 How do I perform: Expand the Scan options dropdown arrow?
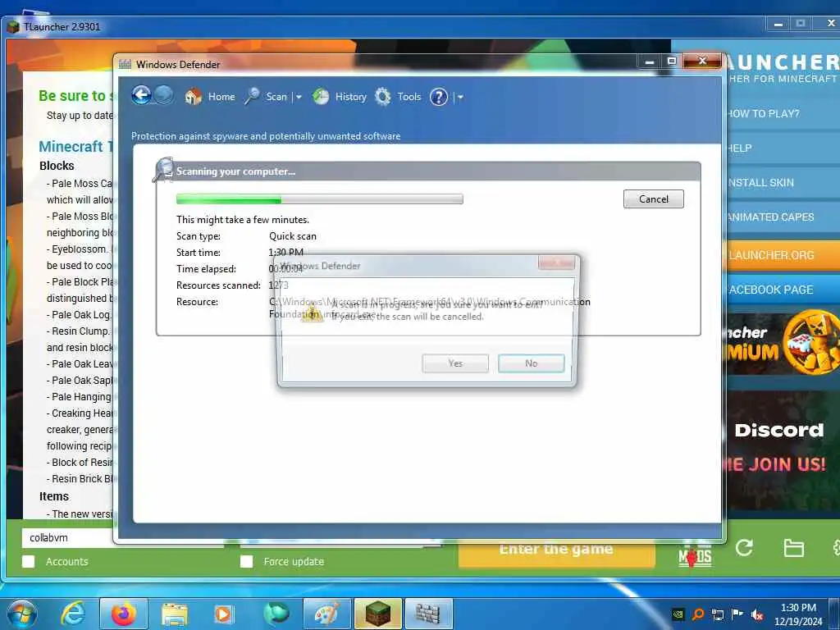click(299, 97)
